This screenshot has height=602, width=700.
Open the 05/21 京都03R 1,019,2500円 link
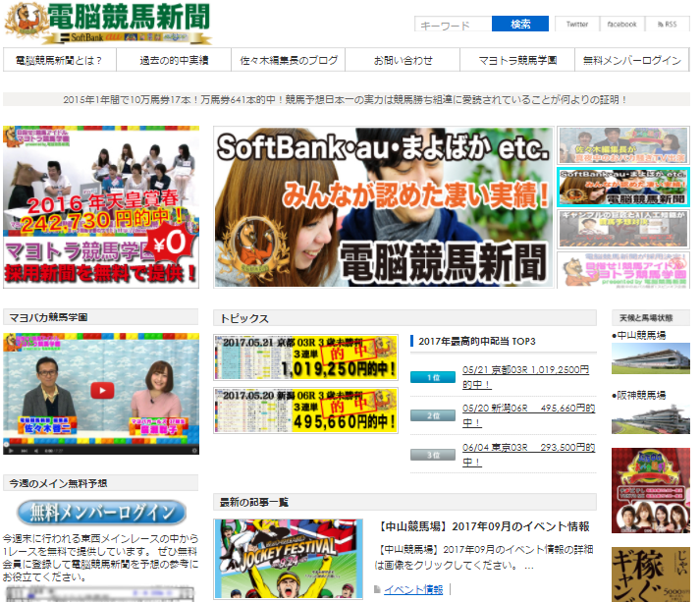pyautogui.click(x=526, y=377)
